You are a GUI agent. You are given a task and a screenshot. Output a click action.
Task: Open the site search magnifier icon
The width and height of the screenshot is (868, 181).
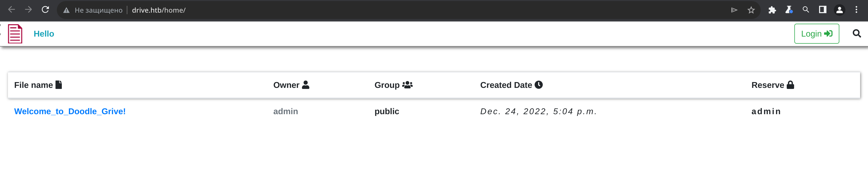856,34
